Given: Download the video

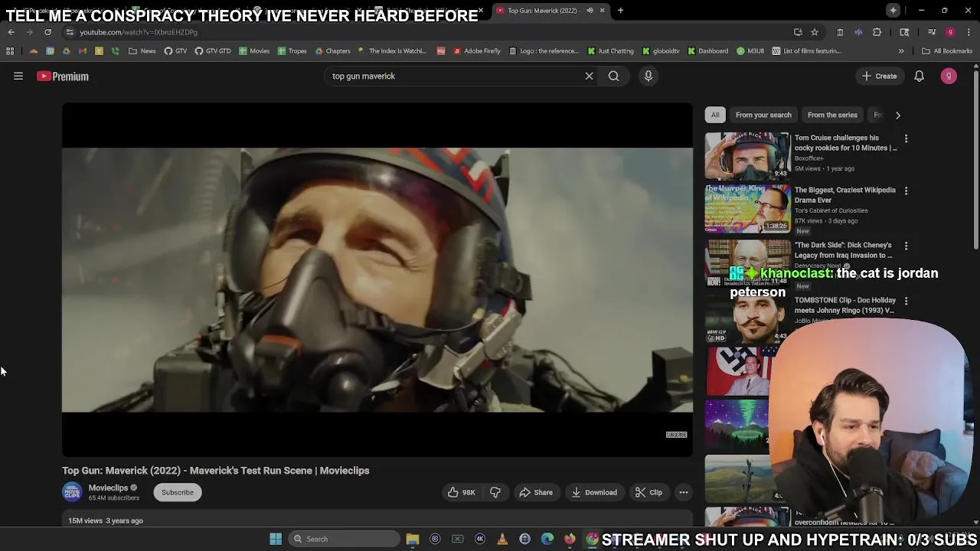Looking at the screenshot, I should coord(593,492).
